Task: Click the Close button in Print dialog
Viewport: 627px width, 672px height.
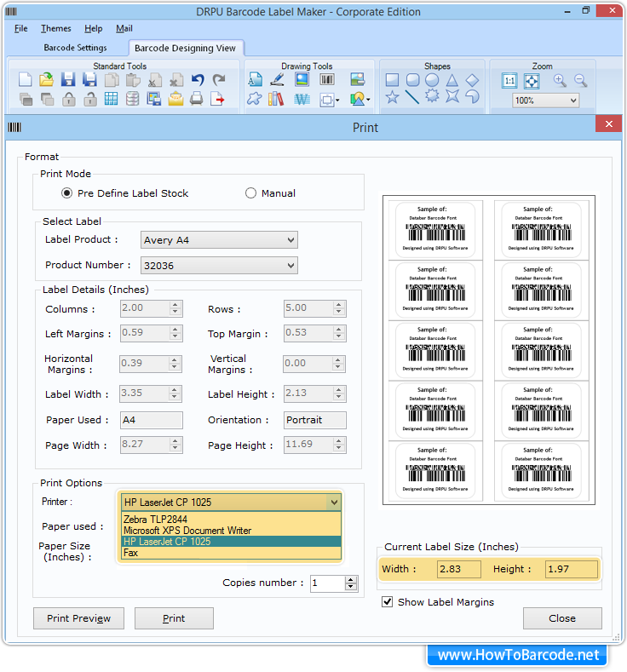Action: pos(562,618)
